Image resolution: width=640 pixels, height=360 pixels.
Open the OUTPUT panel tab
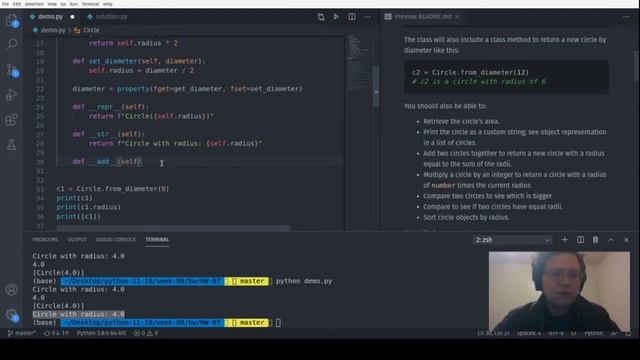click(x=77, y=240)
